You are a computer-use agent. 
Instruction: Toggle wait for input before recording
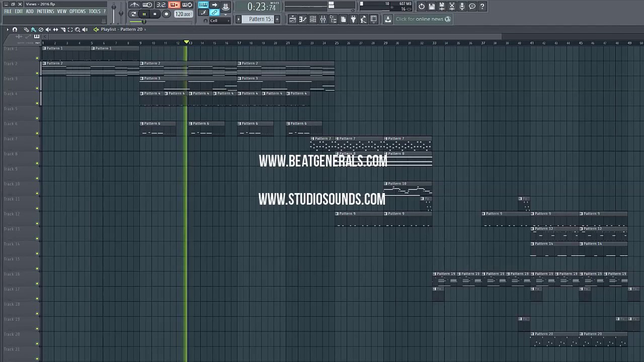147,5
